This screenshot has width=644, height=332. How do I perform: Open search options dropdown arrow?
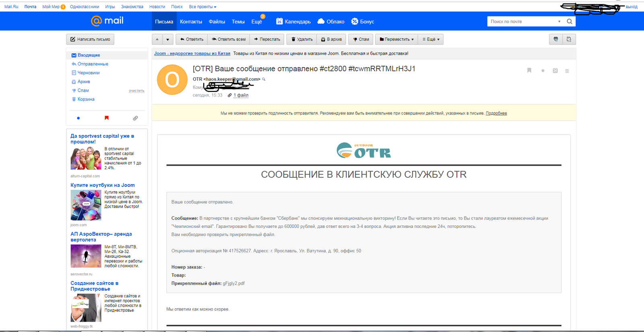pyautogui.click(x=559, y=22)
